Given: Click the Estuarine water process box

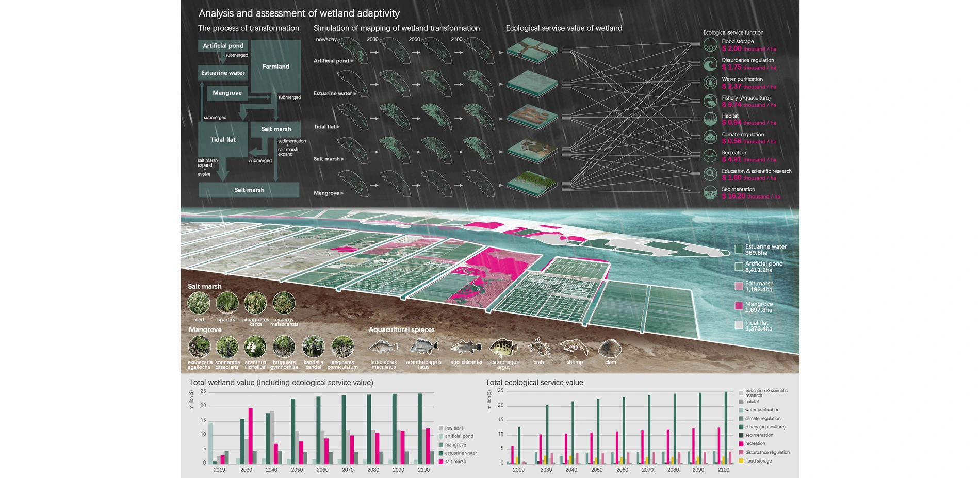Looking at the screenshot, I should (x=223, y=73).
